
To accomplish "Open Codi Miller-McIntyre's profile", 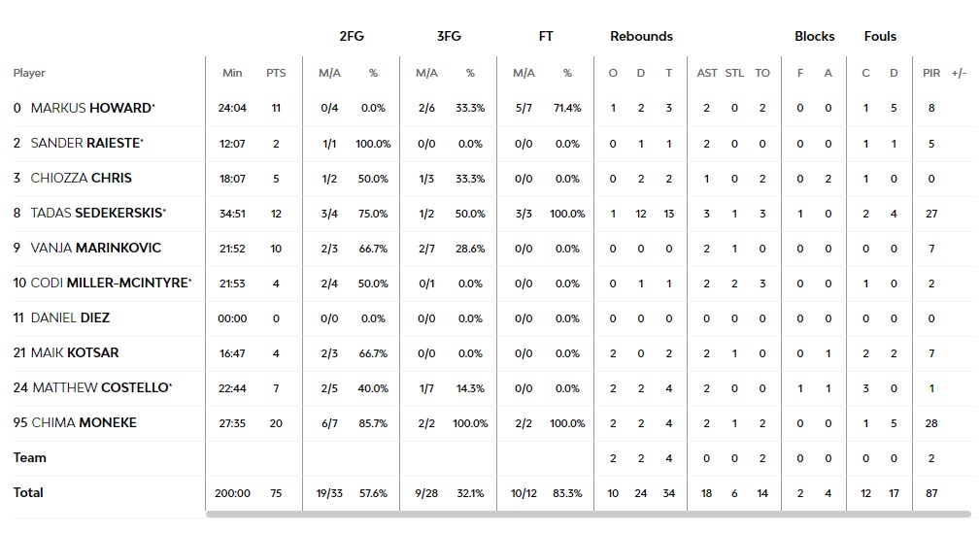I will coord(109,283).
